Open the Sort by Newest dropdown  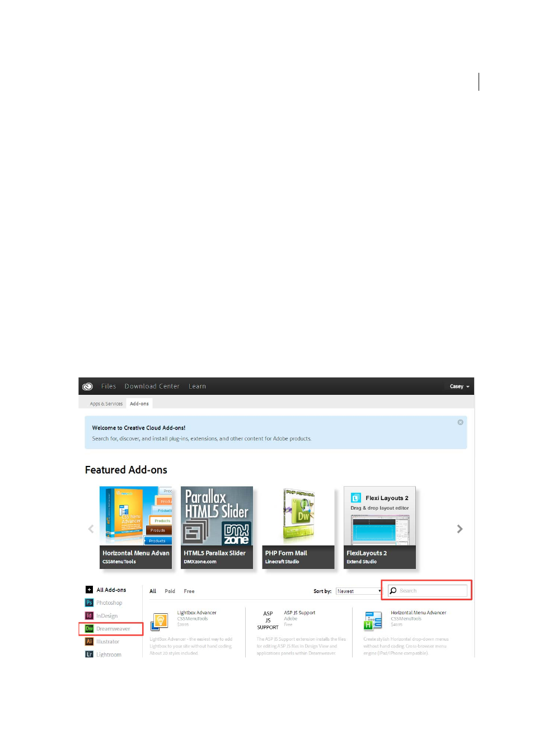tap(359, 591)
